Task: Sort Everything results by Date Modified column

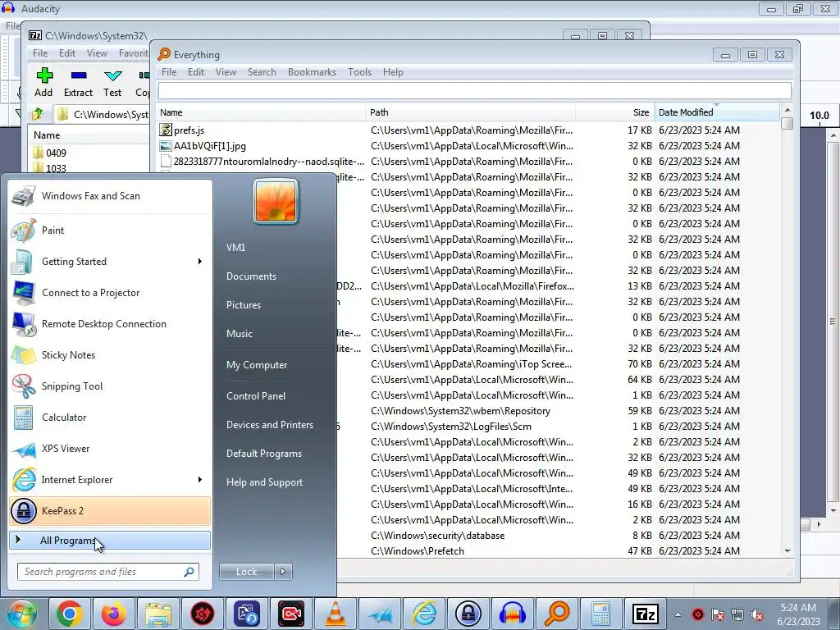Action: click(717, 112)
